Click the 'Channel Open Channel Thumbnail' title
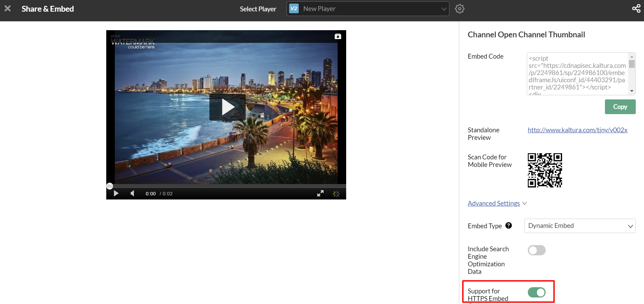644x304 pixels. click(526, 35)
